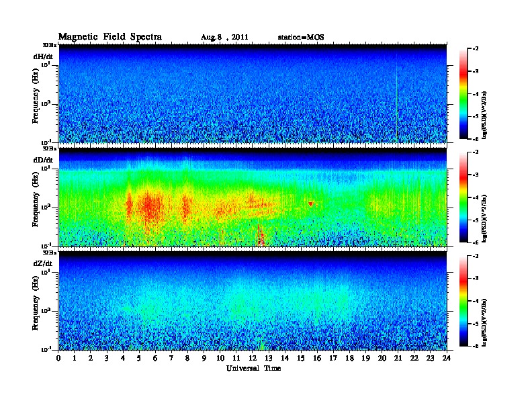The image size is (532, 411).
Task: Click the small red triangle marker in dD/dt spectrogram
Action: (311, 203)
